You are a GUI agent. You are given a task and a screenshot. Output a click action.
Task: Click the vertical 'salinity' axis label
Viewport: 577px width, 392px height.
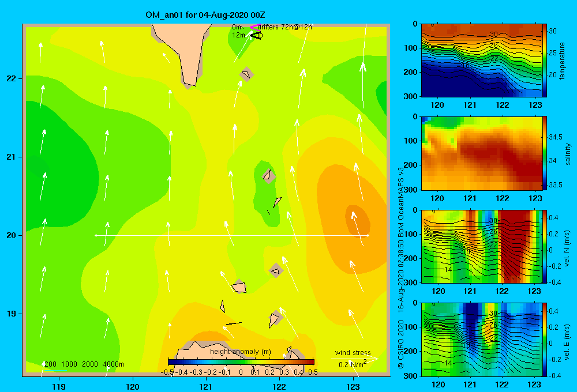point(568,154)
